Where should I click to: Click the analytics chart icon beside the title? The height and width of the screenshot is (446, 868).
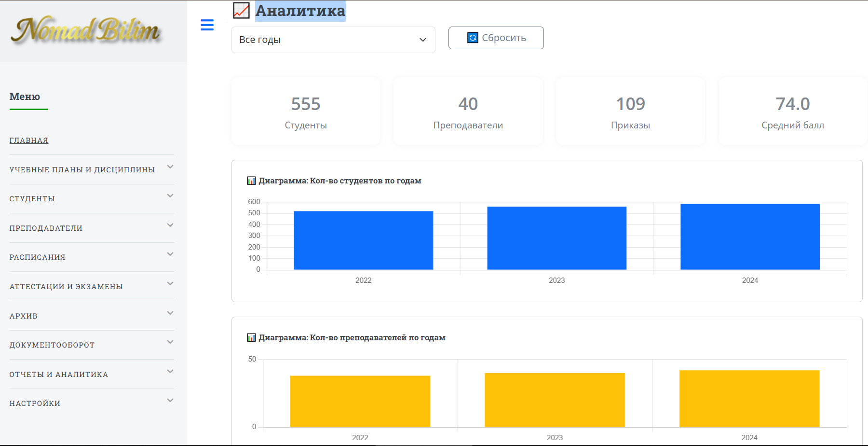pyautogui.click(x=241, y=10)
